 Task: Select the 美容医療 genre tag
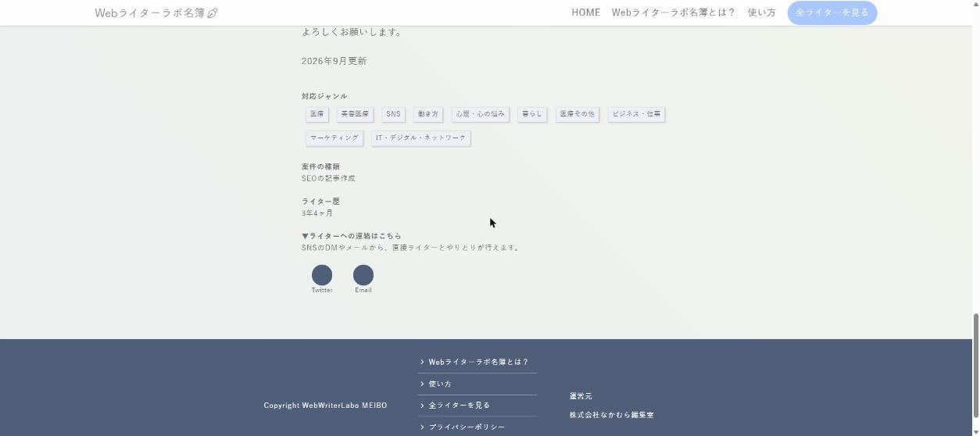(x=355, y=114)
